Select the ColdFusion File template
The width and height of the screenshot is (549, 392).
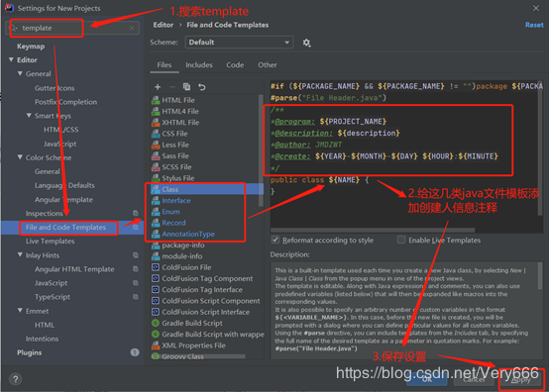(x=186, y=267)
